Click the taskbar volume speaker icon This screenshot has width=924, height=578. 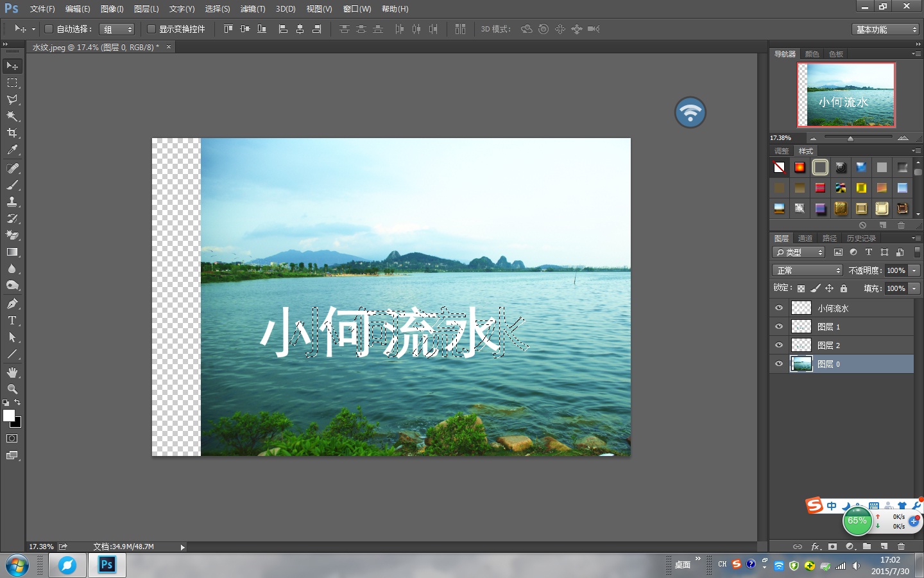pyautogui.click(x=856, y=566)
